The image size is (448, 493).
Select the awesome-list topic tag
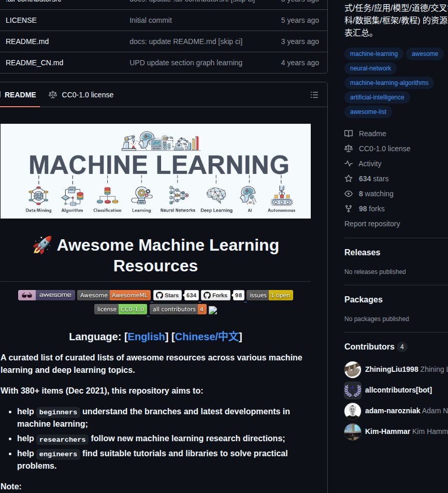(x=368, y=112)
